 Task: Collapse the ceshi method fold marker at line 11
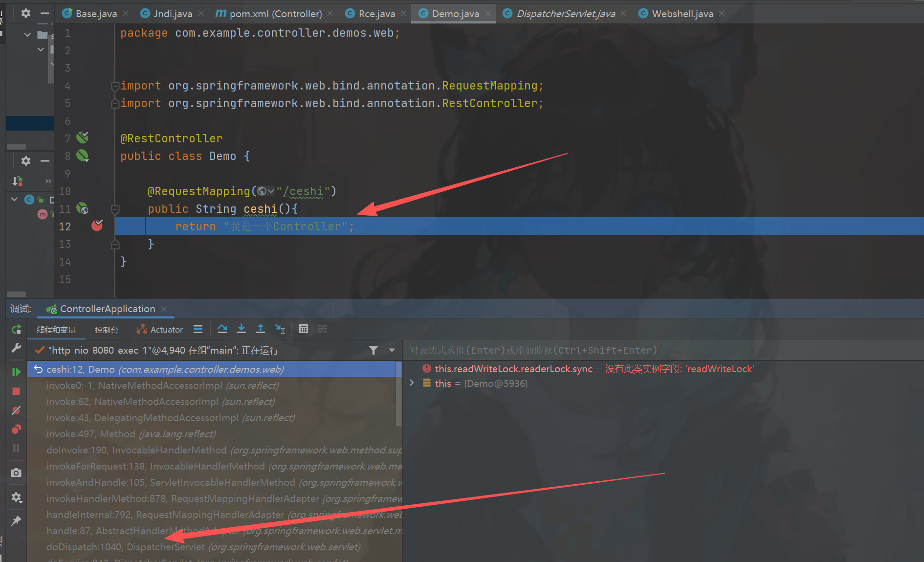click(115, 209)
